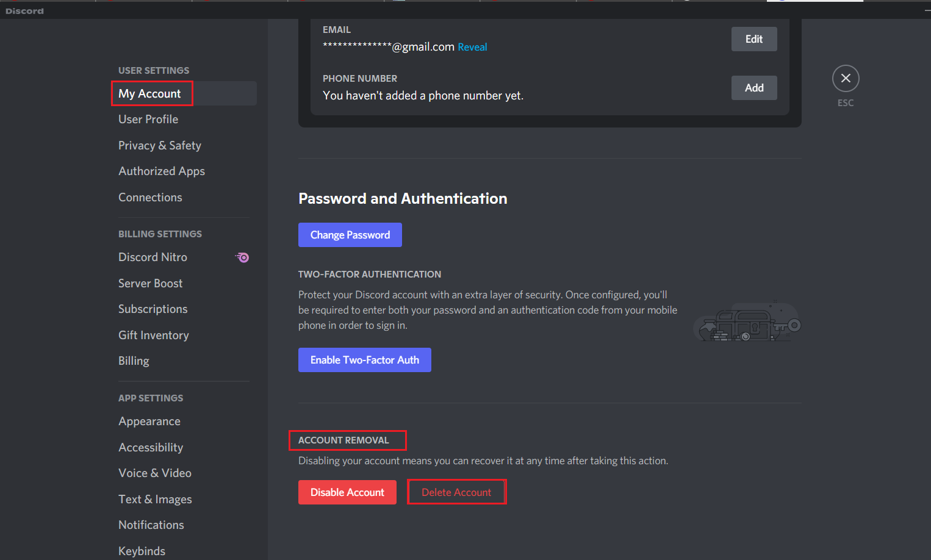Add a phone number
The width and height of the screenshot is (931, 560).
click(754, 88)
